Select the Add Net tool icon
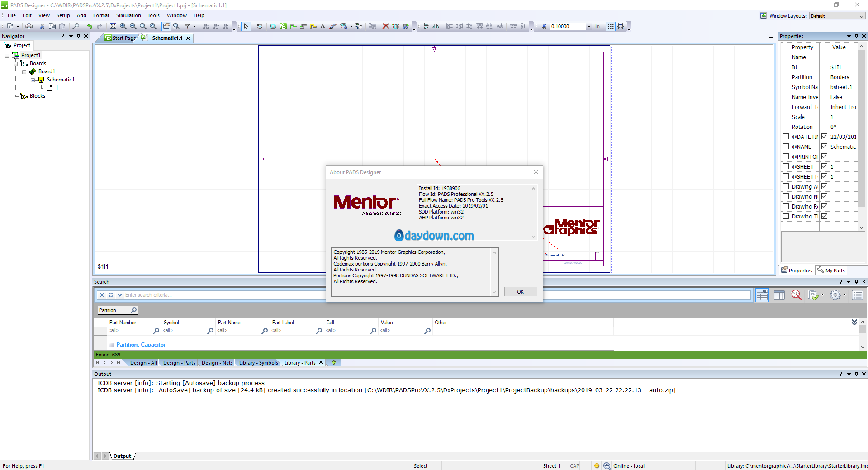The width and height of the screenshot is (868, 470). (293, 26)
